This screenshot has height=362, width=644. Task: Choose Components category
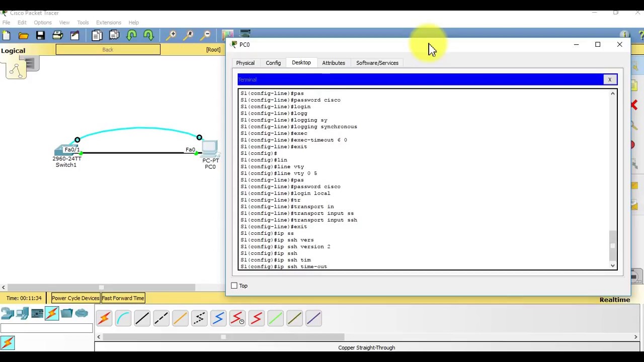pos(37,313)
